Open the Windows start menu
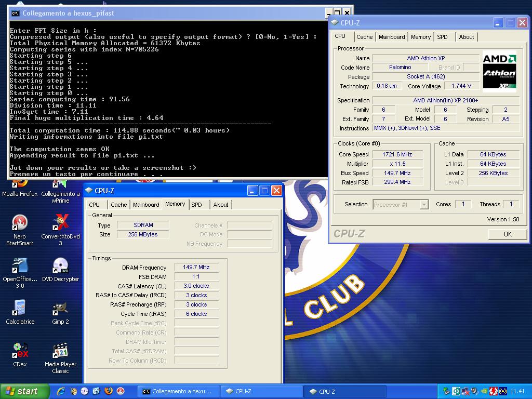 click(24, 391)
